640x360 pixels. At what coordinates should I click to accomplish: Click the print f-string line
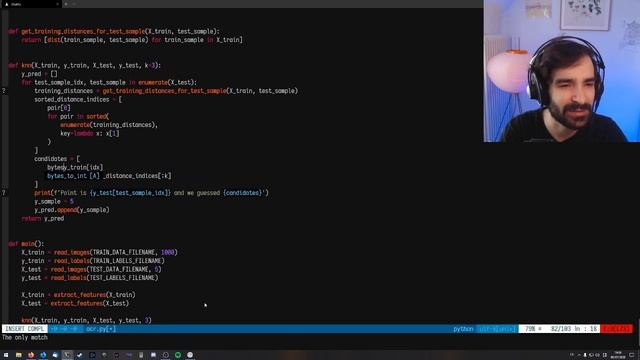tap(151, 193)
